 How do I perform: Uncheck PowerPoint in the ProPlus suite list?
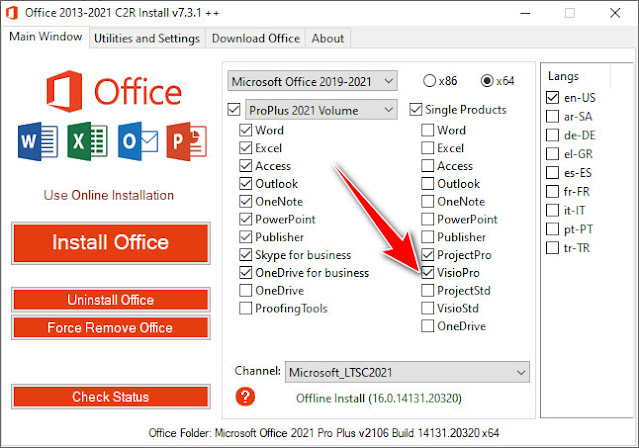tap(245, 219)
